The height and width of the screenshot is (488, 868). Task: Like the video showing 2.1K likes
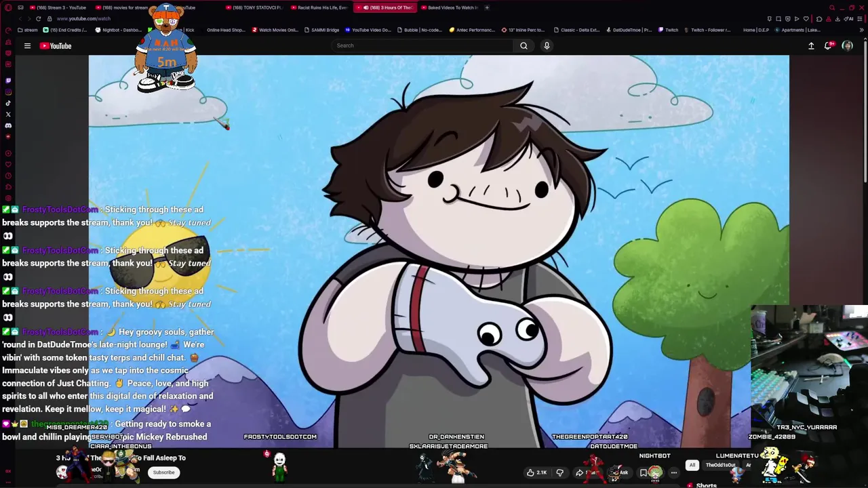coord(536,472)
